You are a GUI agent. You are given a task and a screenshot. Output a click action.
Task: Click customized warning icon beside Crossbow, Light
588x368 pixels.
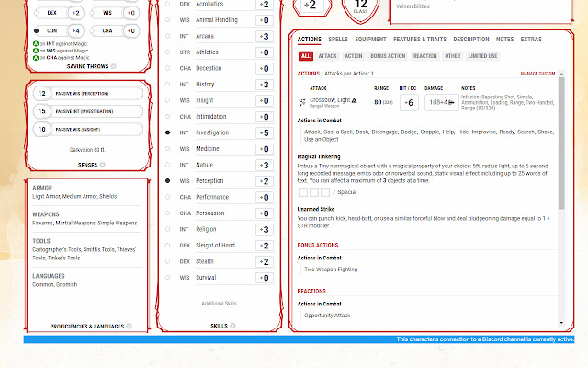click(354, 100)
